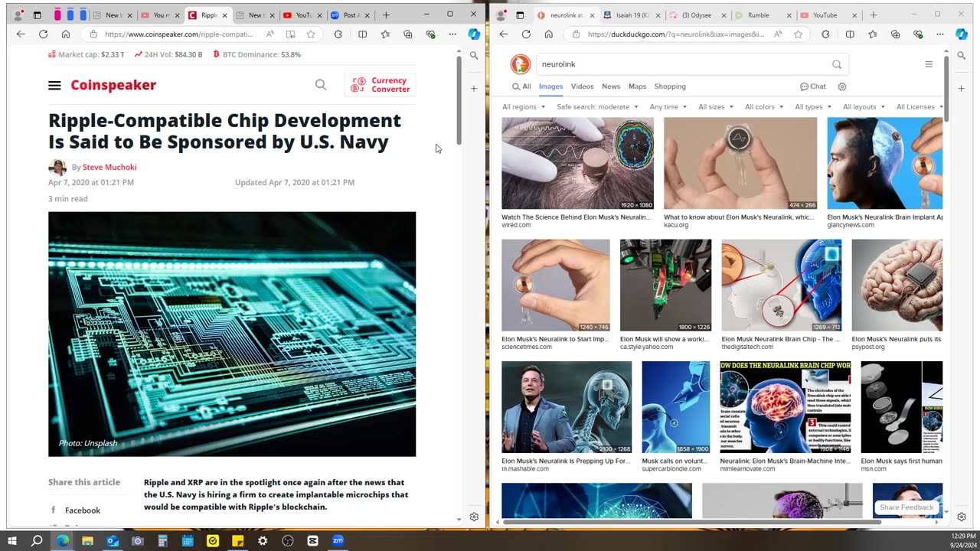Screen dimensions: 980x551
Task: Select the Maps search tab
Action: [637, 86]
